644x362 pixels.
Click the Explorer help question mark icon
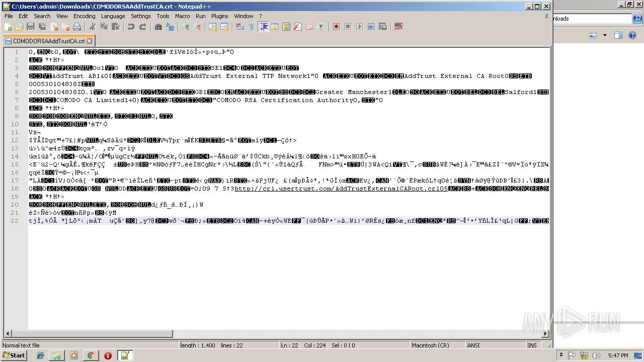tap(633, 35)
